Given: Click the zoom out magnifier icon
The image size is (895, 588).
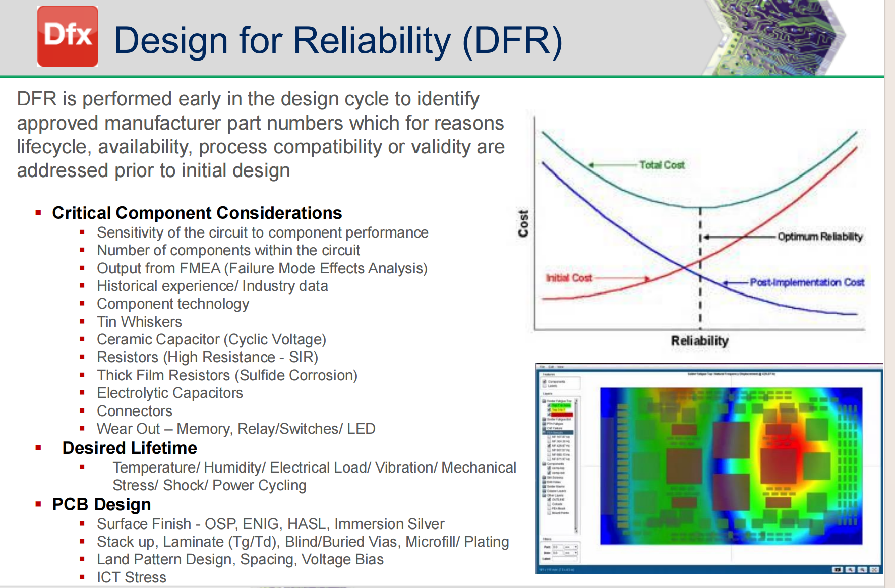Looking at the screenshot, I should (862, 570).
